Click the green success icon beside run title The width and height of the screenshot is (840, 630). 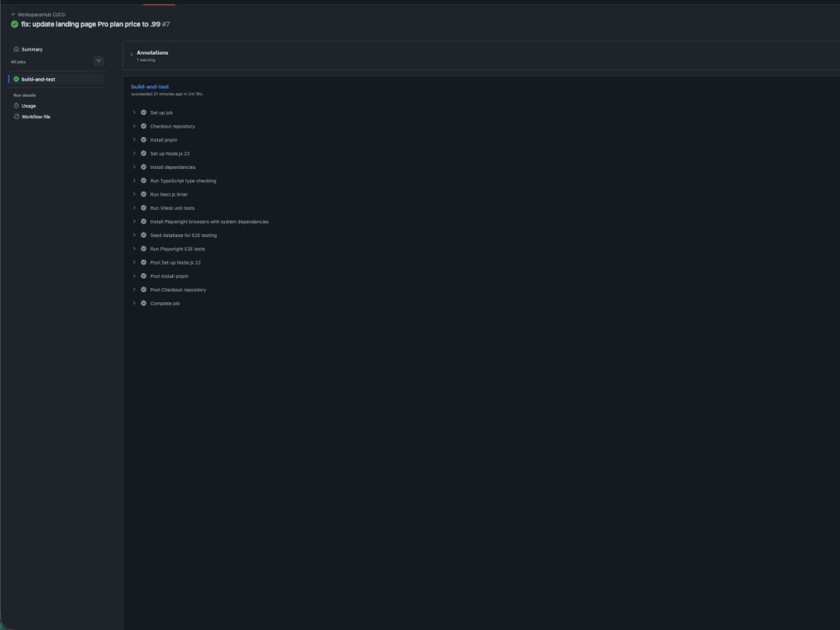[14, 24]
